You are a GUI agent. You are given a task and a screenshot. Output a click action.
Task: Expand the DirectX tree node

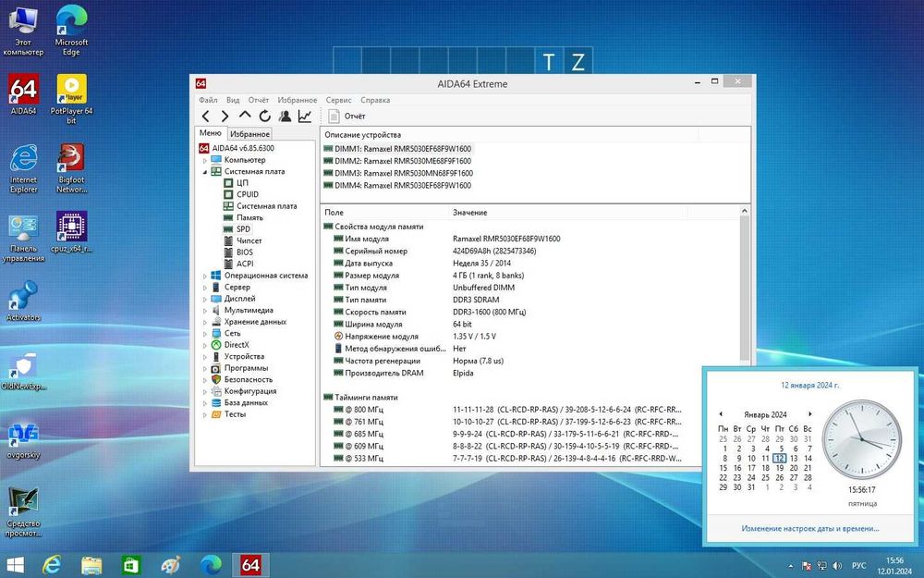pyautogui.click(x=205, y=345)
